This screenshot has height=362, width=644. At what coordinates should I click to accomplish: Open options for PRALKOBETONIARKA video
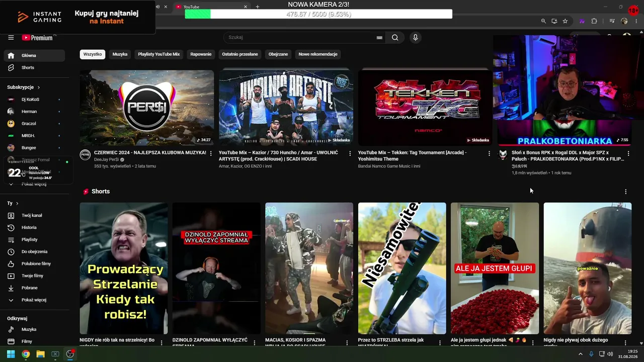point(628,153)
